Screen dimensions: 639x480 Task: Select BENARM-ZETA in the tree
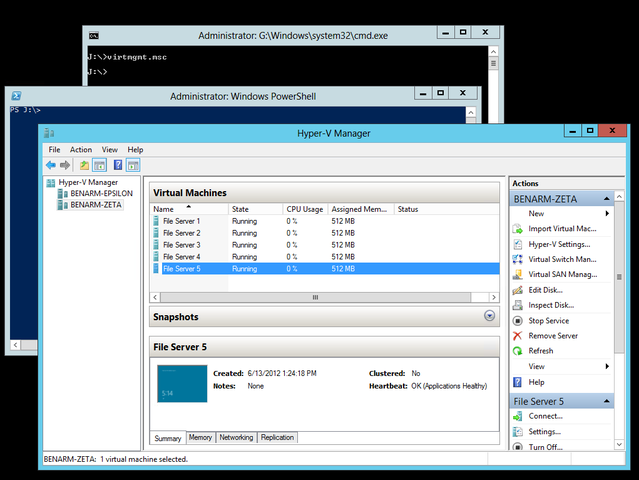pos(96,205)
